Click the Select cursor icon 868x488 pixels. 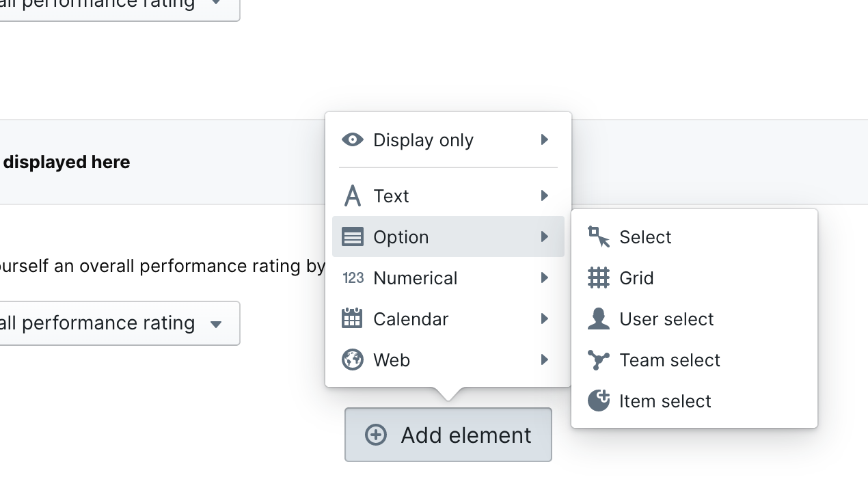[598, 237]
